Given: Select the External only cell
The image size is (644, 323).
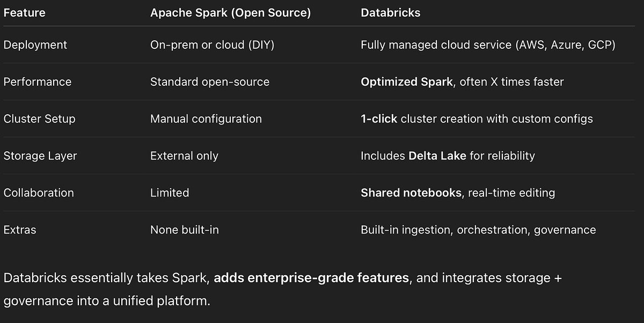Looking at the screenshot, I should pos(184,156).
